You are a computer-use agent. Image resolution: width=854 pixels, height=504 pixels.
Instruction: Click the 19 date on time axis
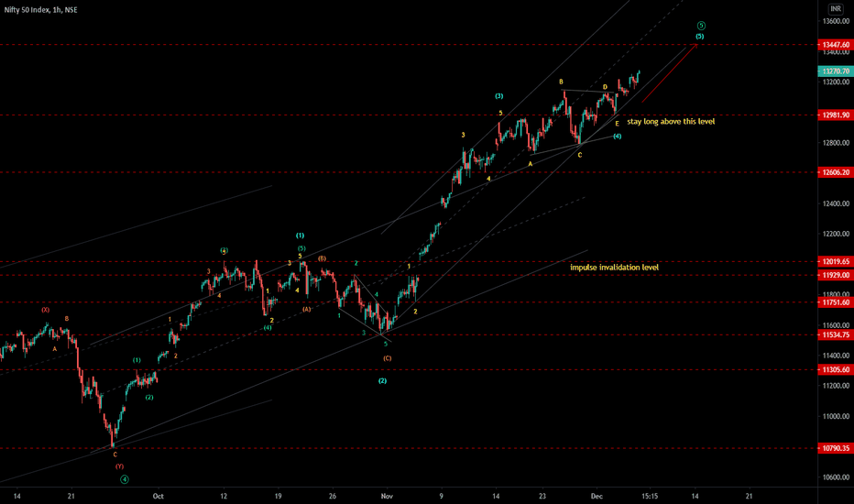(x=278, y=497)
